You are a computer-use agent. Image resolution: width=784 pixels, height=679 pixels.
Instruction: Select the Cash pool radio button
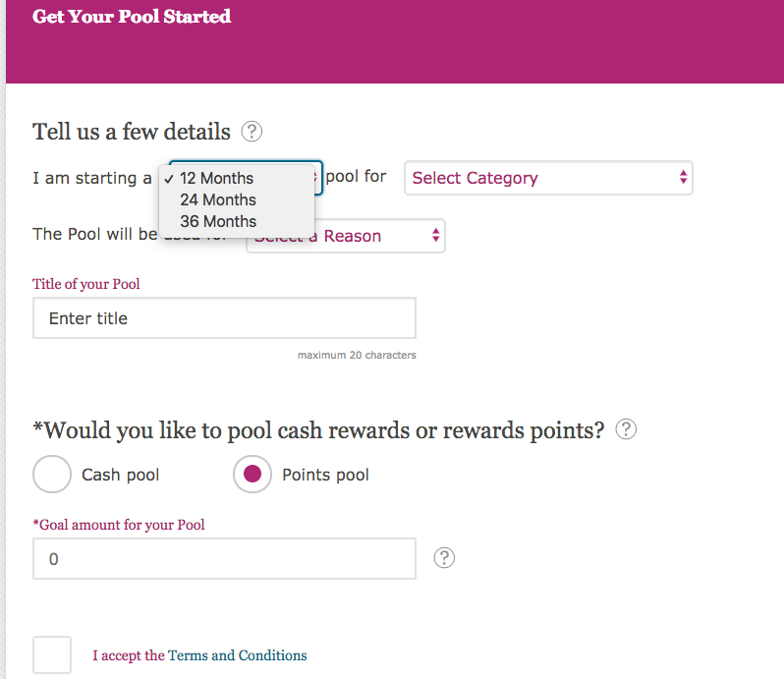tap(52, 475)
